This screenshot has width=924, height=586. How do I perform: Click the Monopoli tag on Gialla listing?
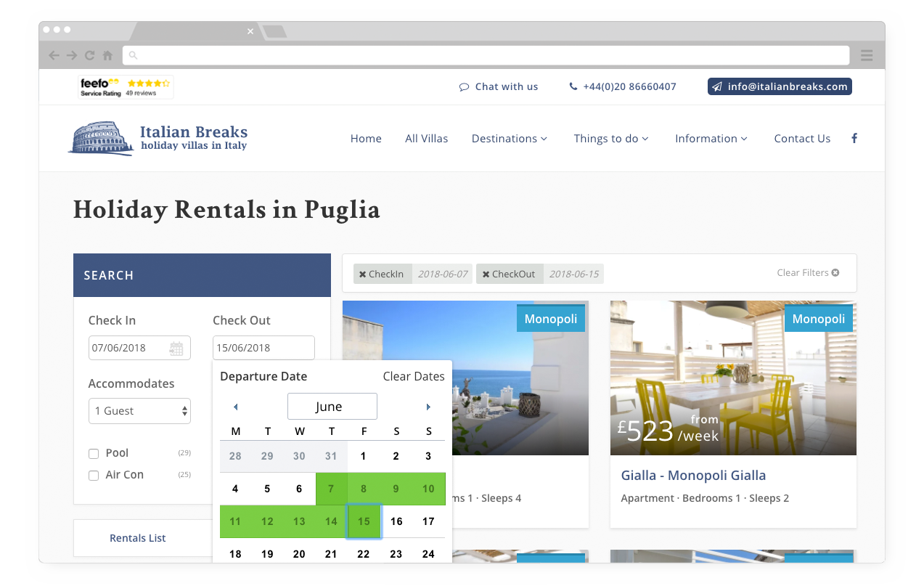click(x=819, y=319)
